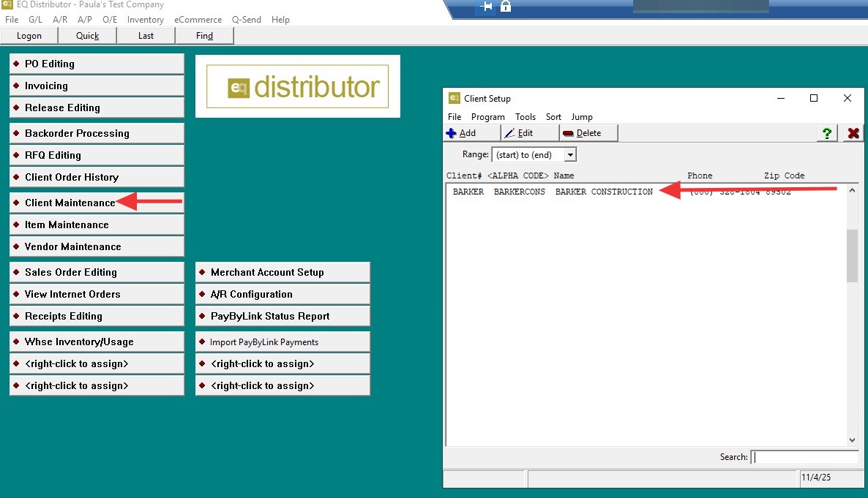
Task: Click the 11/4/25 date in status bar
Action: (x=816, y=477)
